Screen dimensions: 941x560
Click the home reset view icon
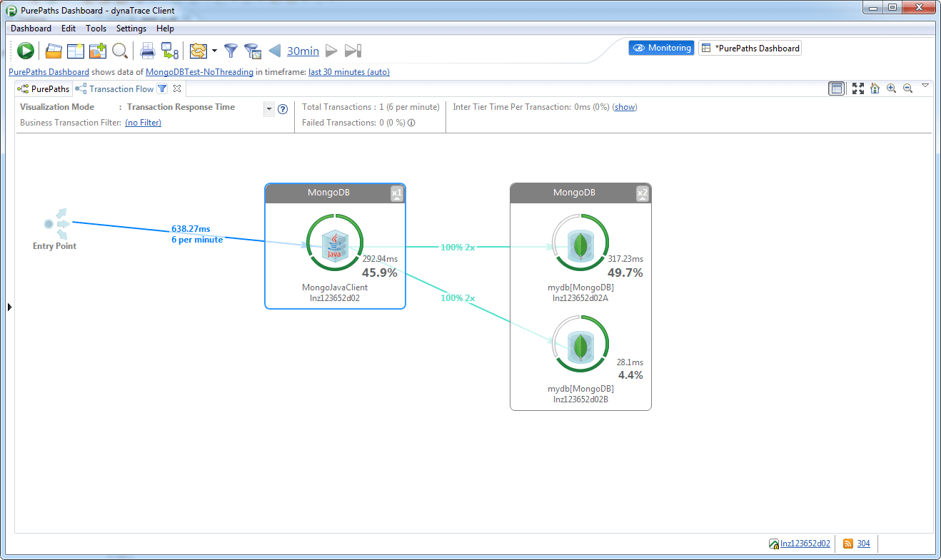click(875, 88)
